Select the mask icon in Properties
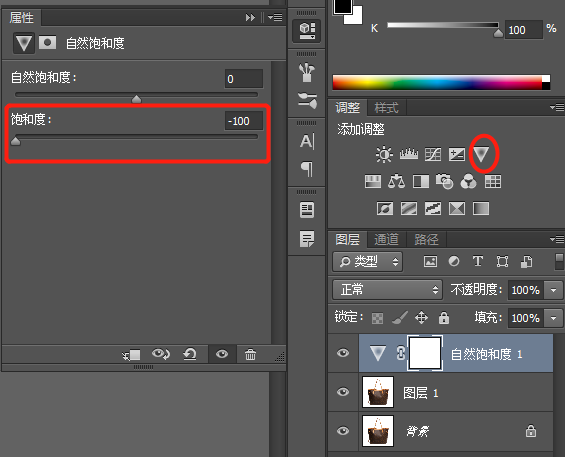Viewport: 565px width, 457px height. [48, 43]
